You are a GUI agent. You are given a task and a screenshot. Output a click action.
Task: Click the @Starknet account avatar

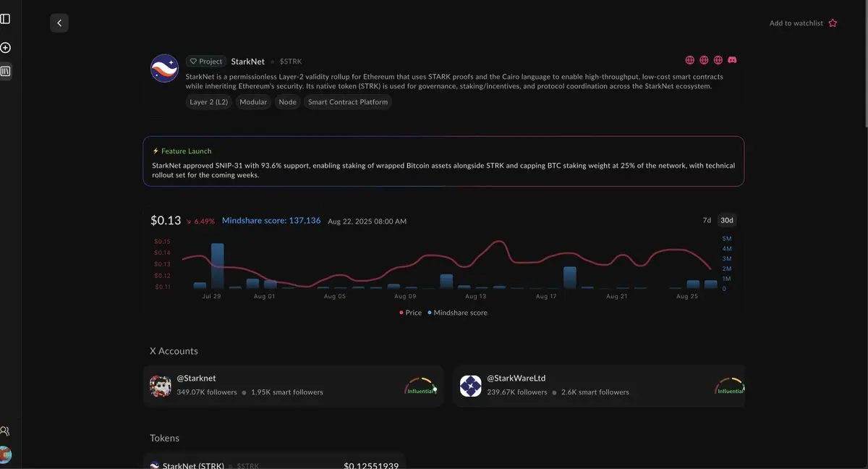coord(161,386)
